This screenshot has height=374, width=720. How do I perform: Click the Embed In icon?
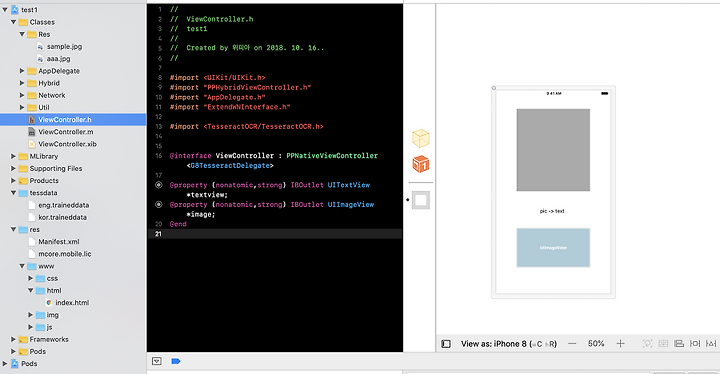tap(663, 344)
